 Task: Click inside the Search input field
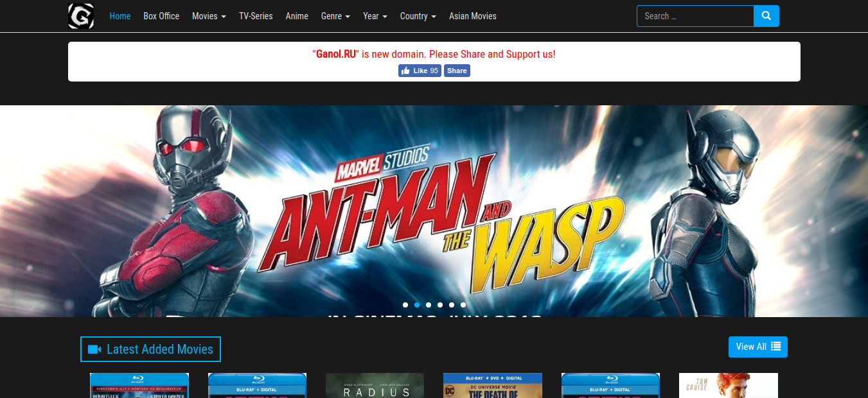pos(695,15)
